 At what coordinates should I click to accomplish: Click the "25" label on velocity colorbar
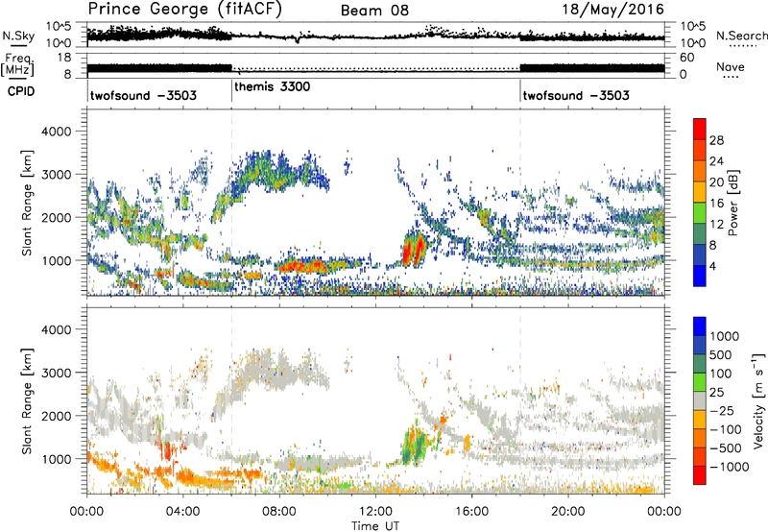(x=717, y=392)
